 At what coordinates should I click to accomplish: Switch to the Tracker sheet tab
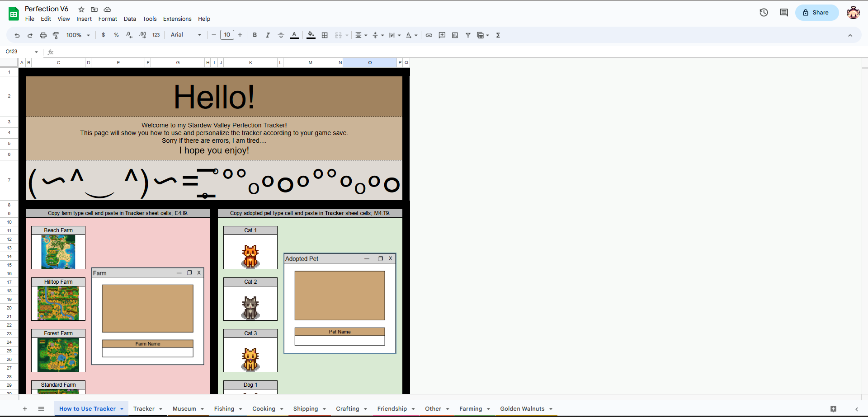pyautogui.click(x=144, y=409)
